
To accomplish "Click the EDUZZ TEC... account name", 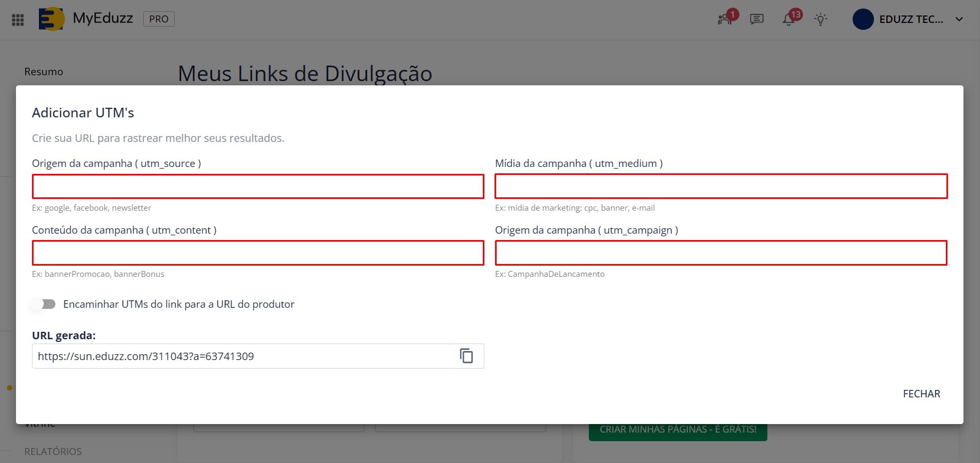I will pyautogui.click(x=911, y=20).
